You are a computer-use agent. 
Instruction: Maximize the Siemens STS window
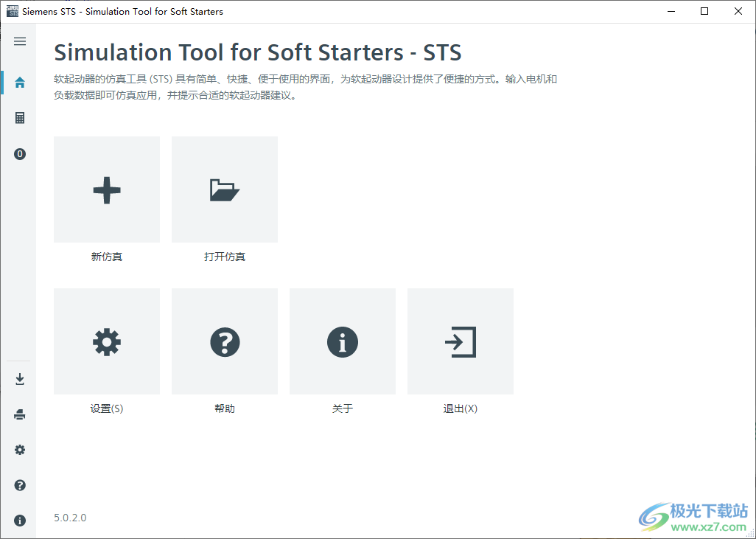704,11
